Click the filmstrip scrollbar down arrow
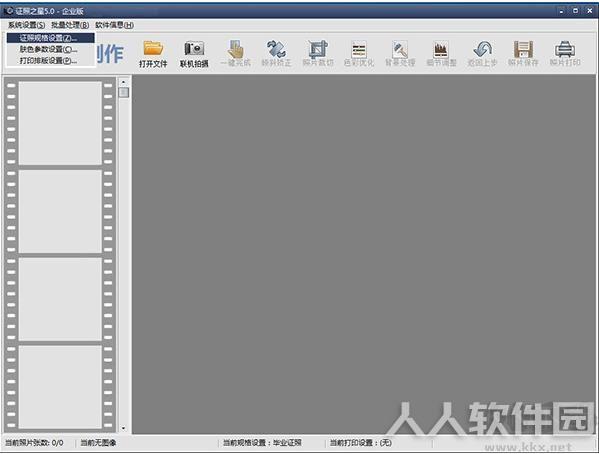Image resolution: width=599 pixels, height=454 pixels. click(123, 428)
